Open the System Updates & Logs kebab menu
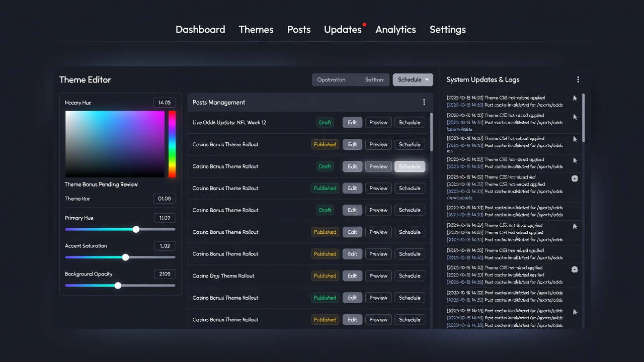The width and height of the screenshot is (644, 362). [578, 79]
